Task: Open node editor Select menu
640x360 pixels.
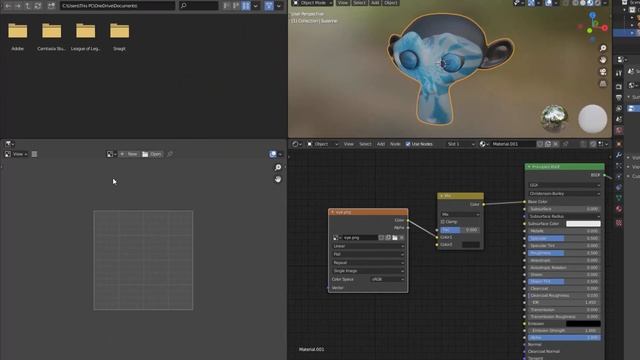Action: tap(365, 144)
